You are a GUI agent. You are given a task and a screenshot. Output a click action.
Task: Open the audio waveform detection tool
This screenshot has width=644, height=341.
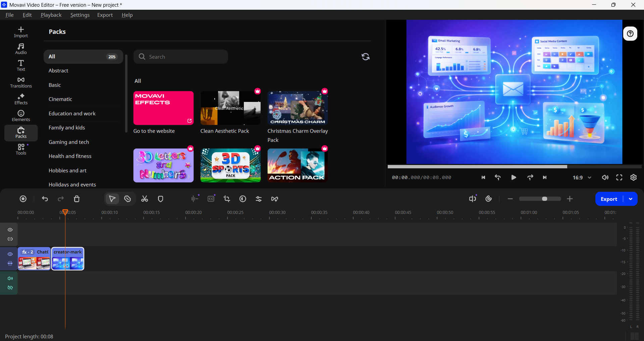tap(195, 199)
